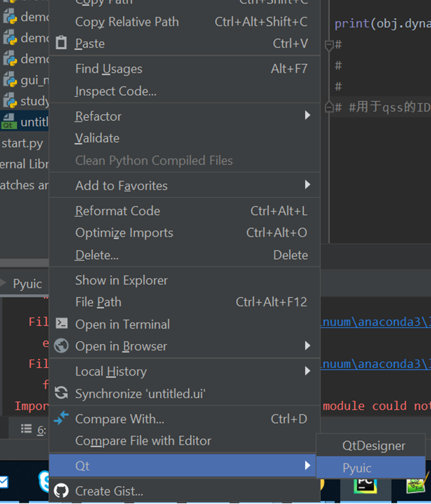Open the mail app in the taskbar
Screen dimensions: 431x504
[x=4, y=482]
